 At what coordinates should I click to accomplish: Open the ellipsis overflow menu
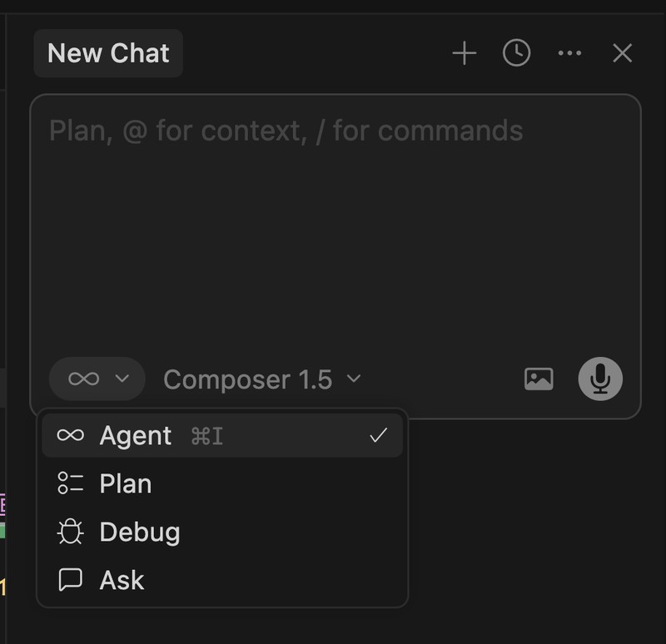coord(569,52)
